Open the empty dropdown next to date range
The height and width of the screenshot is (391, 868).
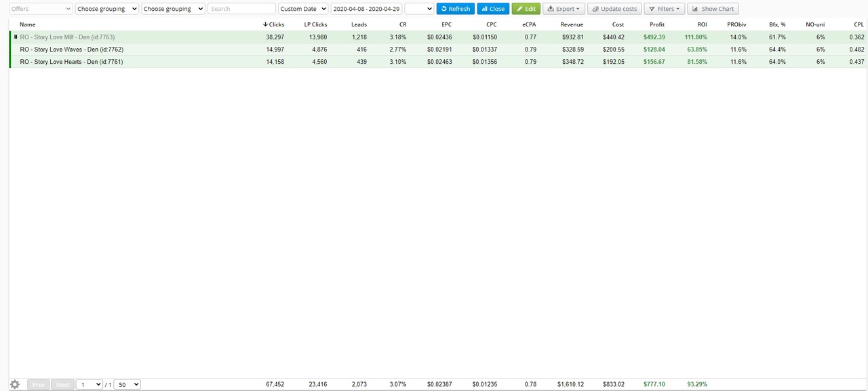[x=419, y=9]
